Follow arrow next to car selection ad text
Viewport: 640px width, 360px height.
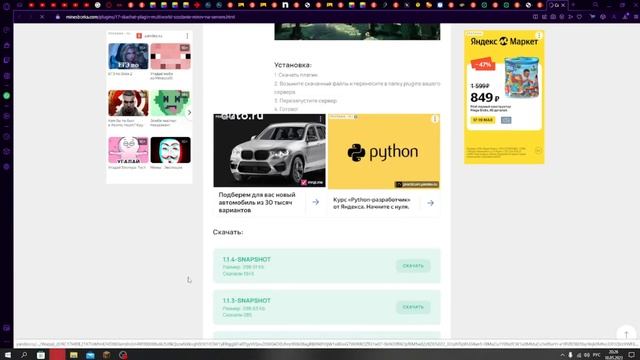coord(316,202)
